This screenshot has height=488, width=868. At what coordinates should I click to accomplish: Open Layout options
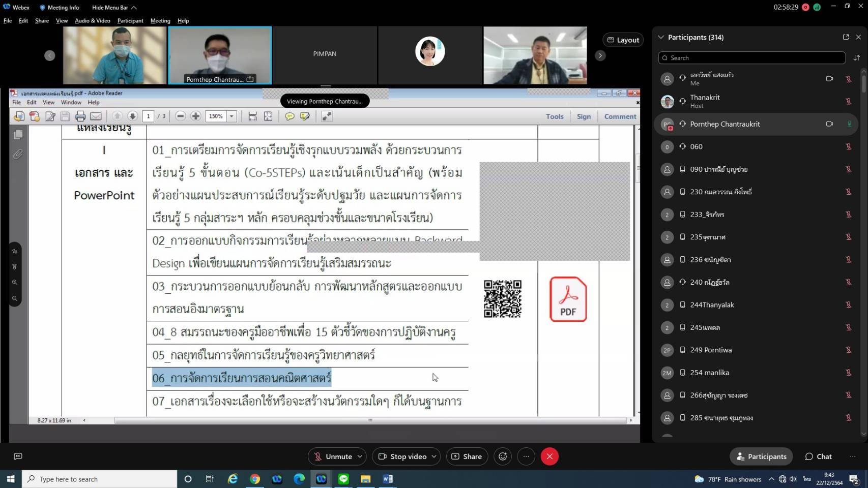[623, 40]
